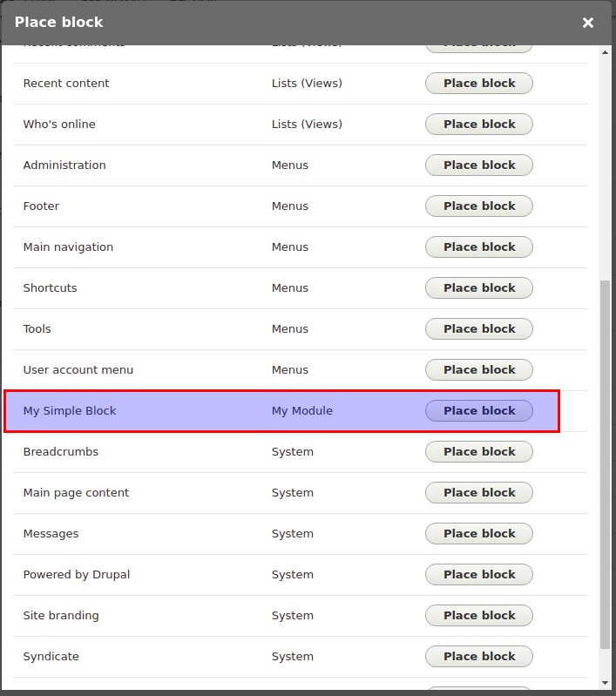The height and width of the screenshot is (696, 616).
Task: Click 'System' category in Syndicate row
Action: click(x=293, y=657)
